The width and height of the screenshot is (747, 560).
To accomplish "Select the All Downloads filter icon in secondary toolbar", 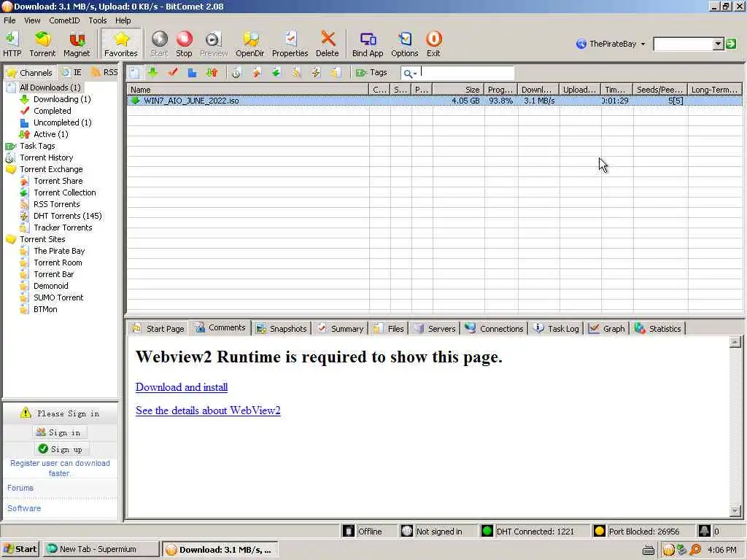I will (x=135, y=73).
